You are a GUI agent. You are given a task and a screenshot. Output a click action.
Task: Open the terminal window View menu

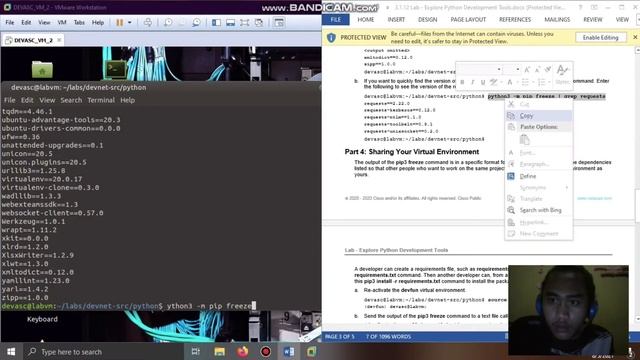[x=47, y=100]
